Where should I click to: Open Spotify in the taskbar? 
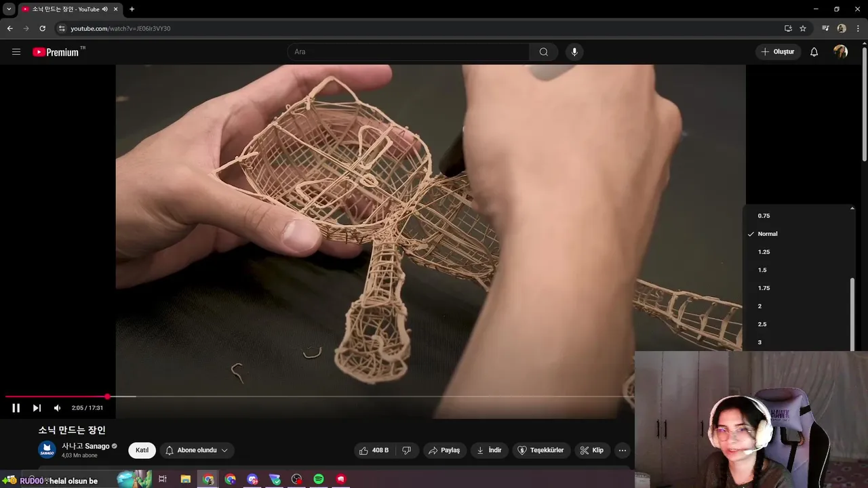(x=319, y=479)
